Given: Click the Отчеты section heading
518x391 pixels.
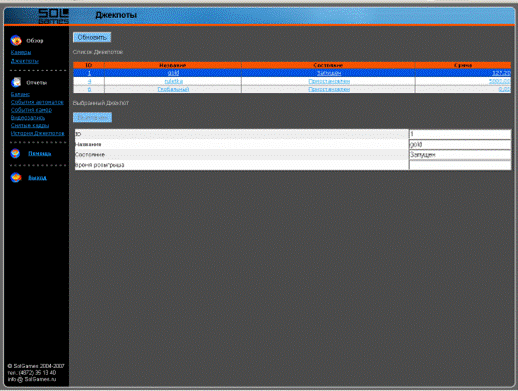Looking at the screenshot, I should [x=37, y=82].
